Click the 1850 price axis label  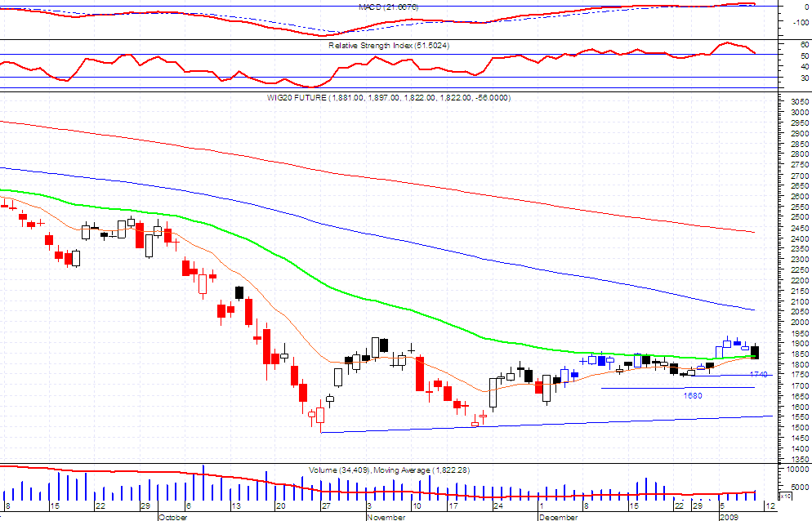click(x=800, y=354)
